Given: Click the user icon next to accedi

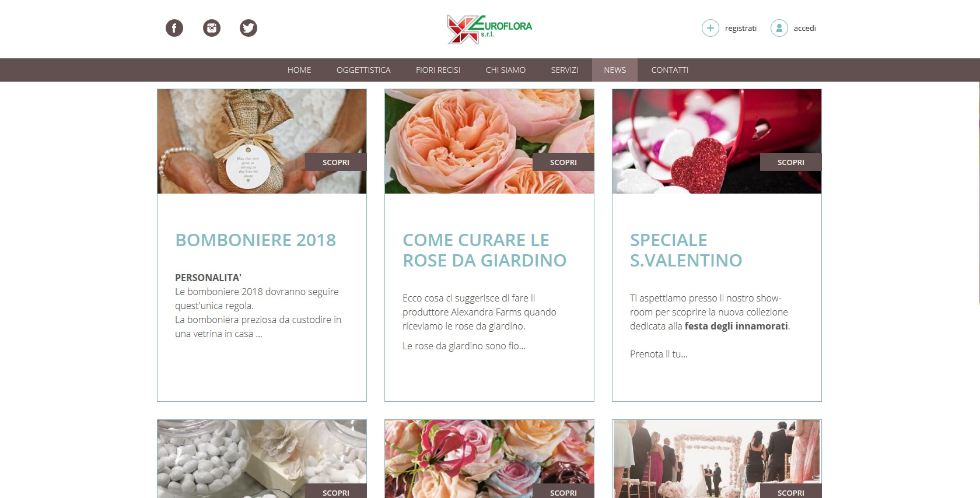Looking at the screenshot, I should click(x=779, y=28).
